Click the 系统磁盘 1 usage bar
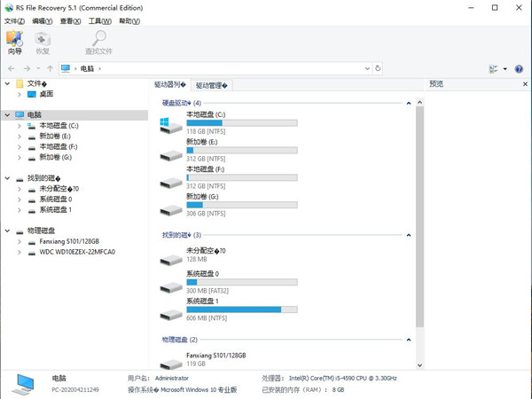The width and height of the screenshot is (532, 399). coord(242,309)
